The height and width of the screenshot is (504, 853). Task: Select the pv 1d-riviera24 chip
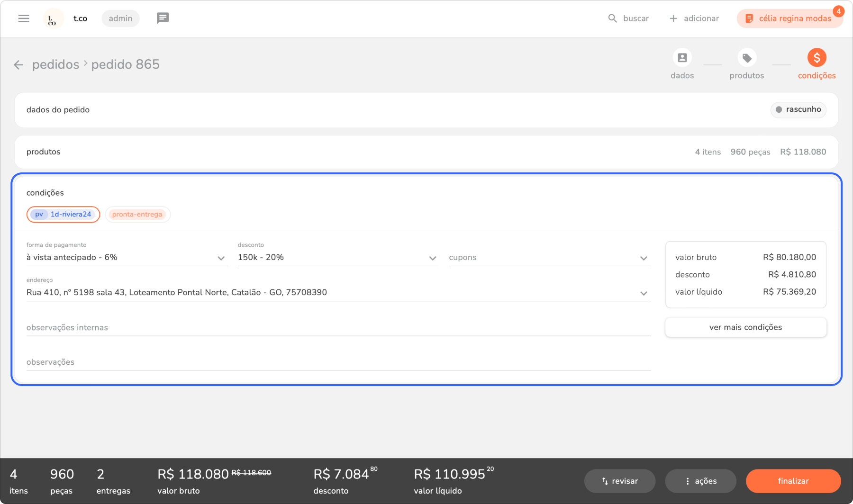(64, 215)
